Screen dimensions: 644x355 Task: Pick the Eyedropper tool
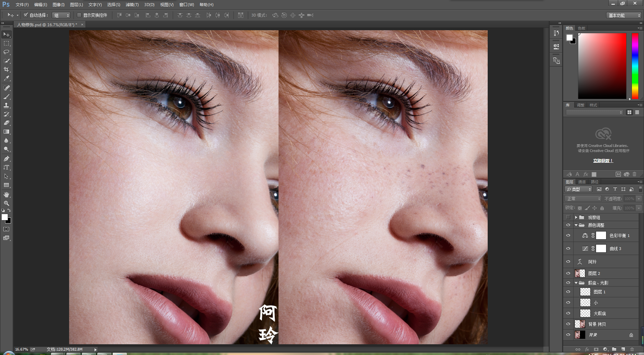point(6,78)
